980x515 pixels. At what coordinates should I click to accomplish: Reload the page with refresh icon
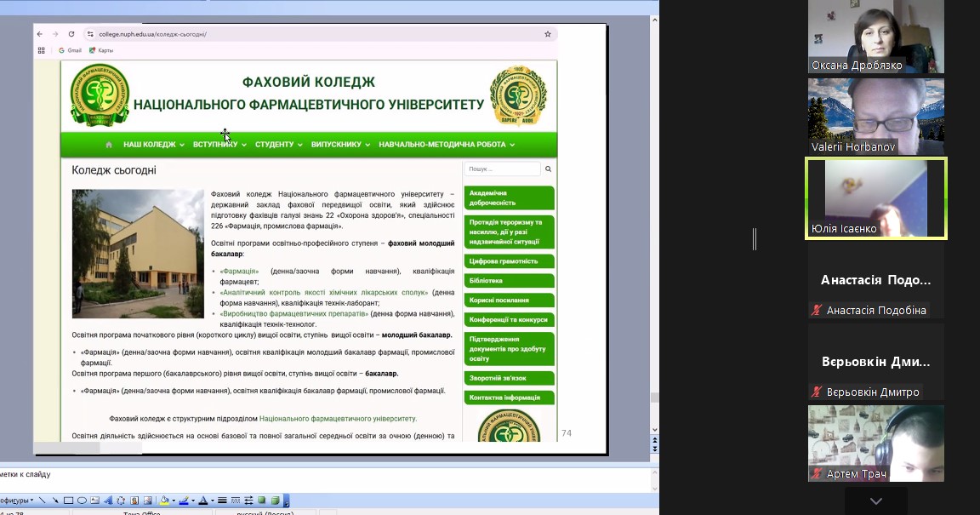click(71, 34)
